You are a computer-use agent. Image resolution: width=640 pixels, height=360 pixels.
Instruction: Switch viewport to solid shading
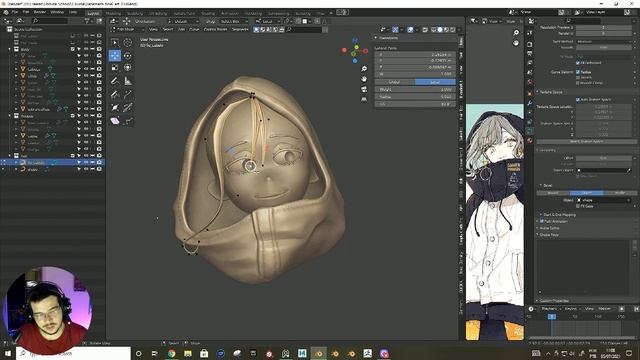[440, 29]
